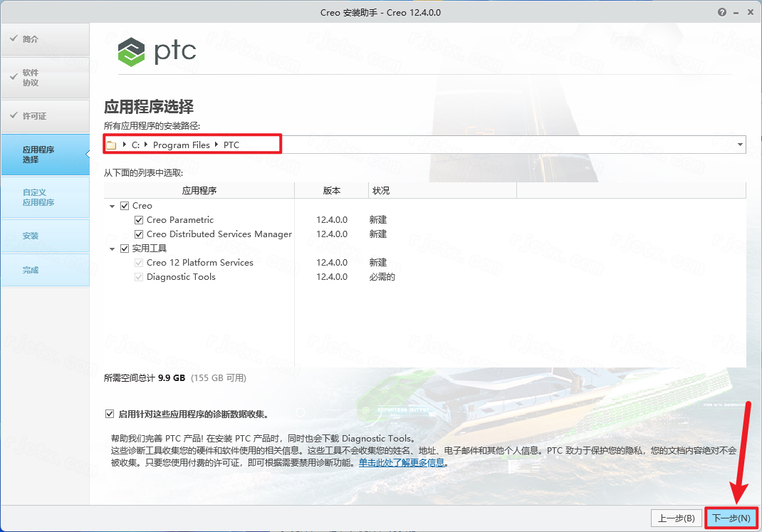
Task: Click the 版本 column header
Action: coord(332,190)
